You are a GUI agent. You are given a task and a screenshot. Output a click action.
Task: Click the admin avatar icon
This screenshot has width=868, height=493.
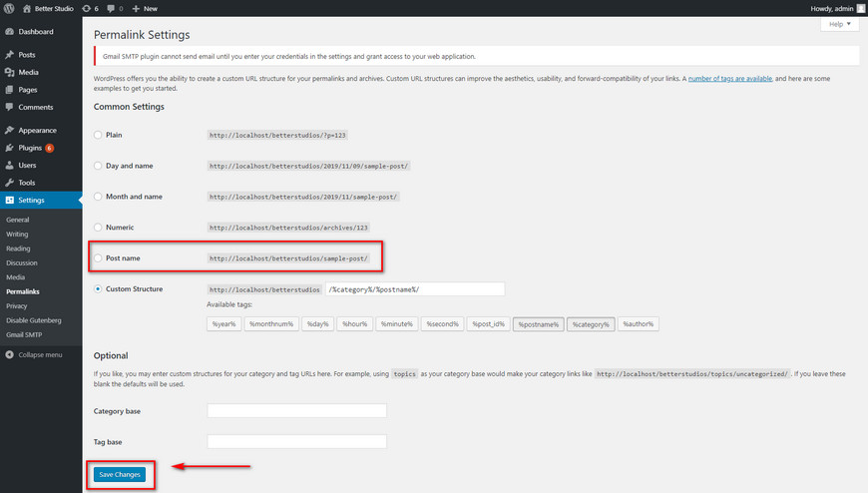861,8
